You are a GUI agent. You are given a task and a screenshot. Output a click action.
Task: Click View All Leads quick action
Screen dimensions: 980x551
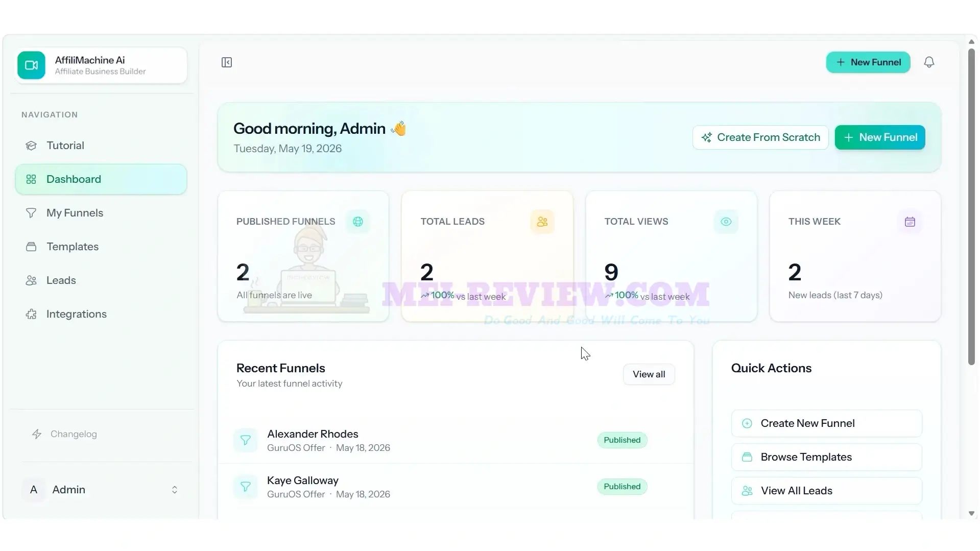(x=826, y=491)
